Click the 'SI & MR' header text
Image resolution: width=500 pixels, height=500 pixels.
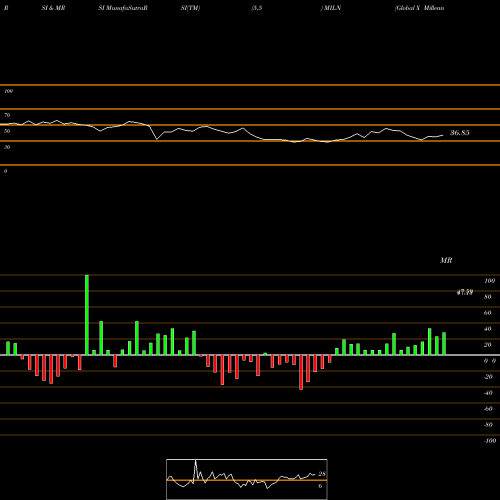coord(53,8)
